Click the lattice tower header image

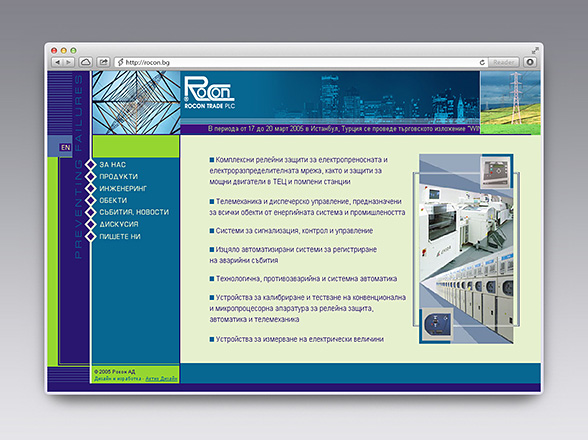point(136,102)
